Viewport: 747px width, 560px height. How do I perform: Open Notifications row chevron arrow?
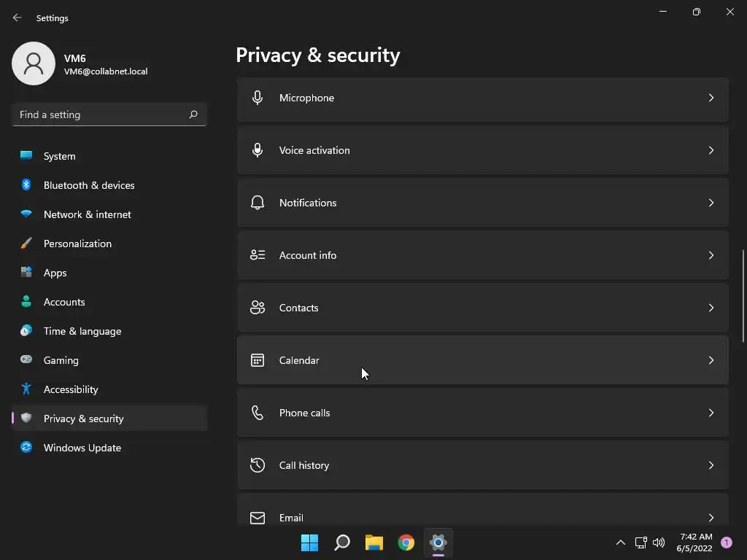(711, 203)
